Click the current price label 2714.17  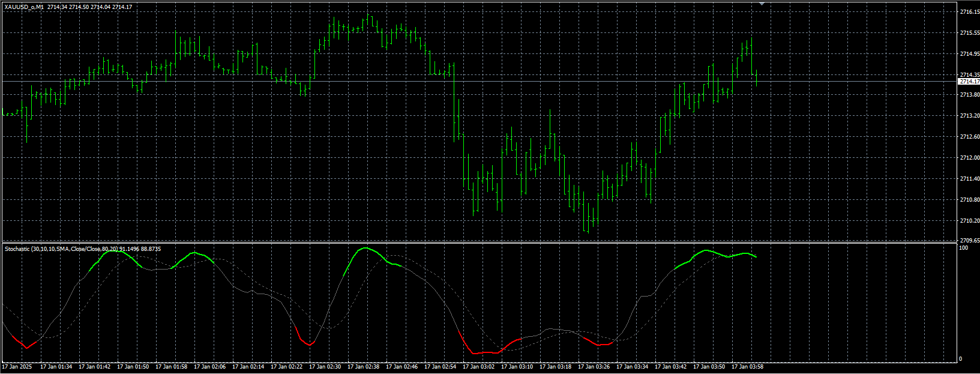[969, 81]
